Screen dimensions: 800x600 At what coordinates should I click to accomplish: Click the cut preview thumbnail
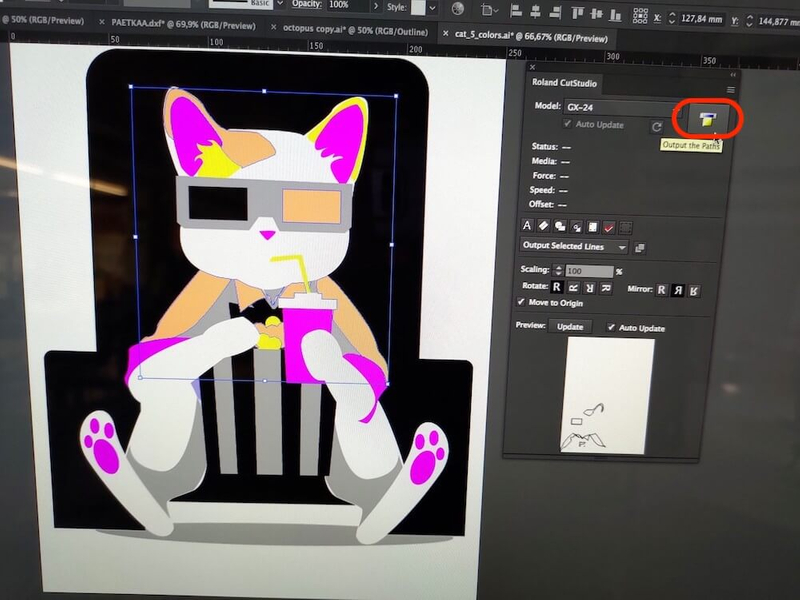coord(610,396)
